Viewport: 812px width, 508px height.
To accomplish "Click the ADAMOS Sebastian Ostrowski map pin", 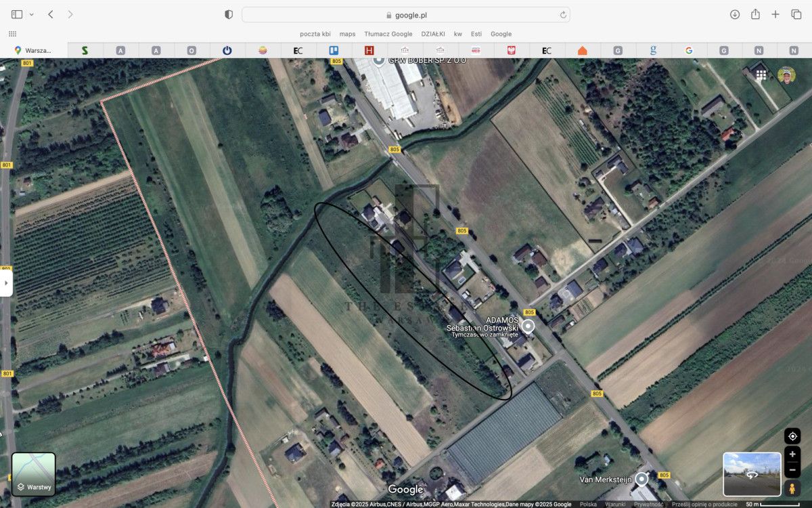I will click(528, 326).
